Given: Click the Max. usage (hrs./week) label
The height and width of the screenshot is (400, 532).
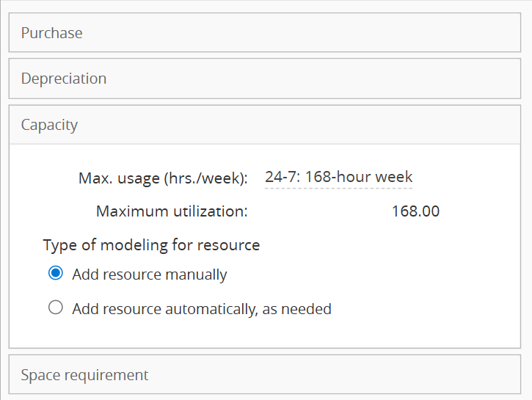Looking at the screenshot, I should pos(163,178).
